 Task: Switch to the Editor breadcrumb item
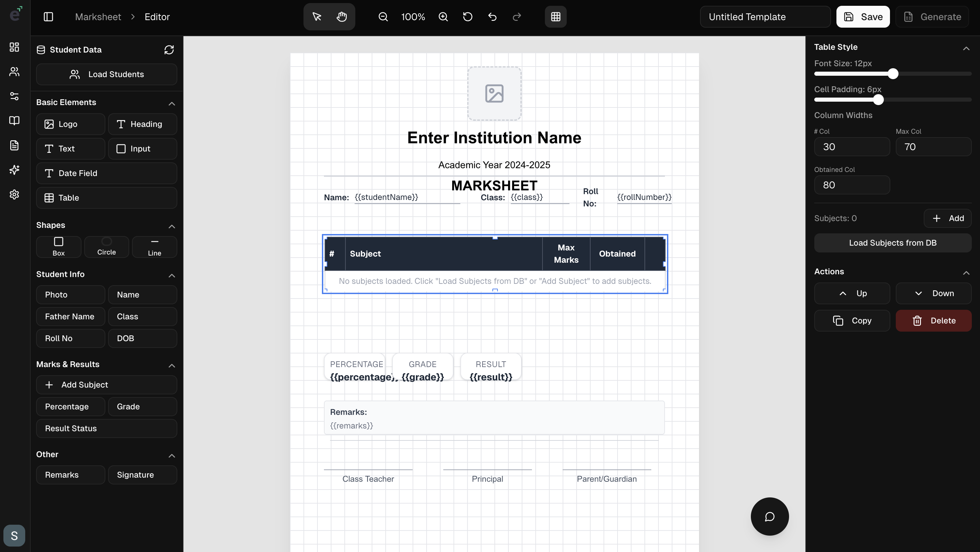pyautogui.click(x=158, y=17)
